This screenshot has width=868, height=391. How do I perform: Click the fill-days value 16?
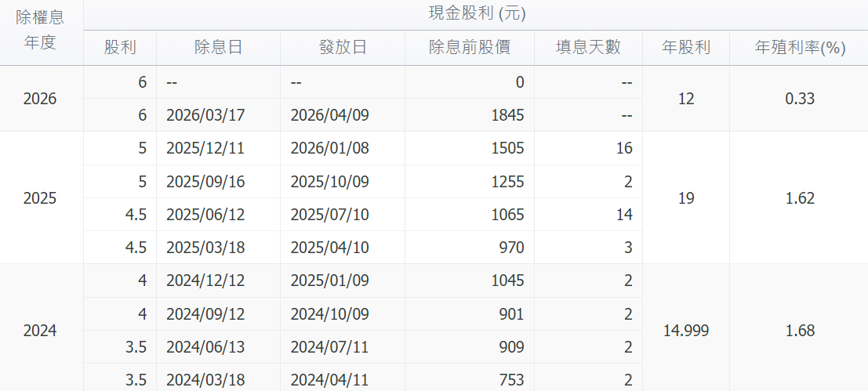pos(624,148)
